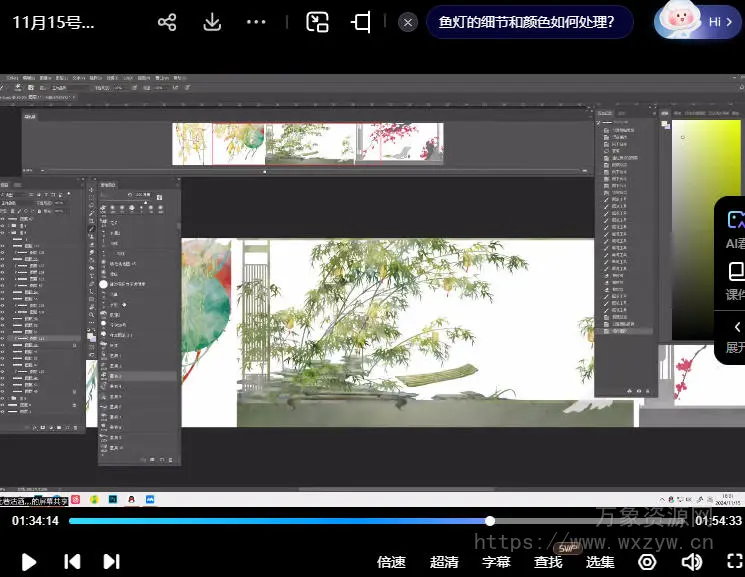Open the 超清 quality selector
The image size is (745, 577).
coord(444,562)
